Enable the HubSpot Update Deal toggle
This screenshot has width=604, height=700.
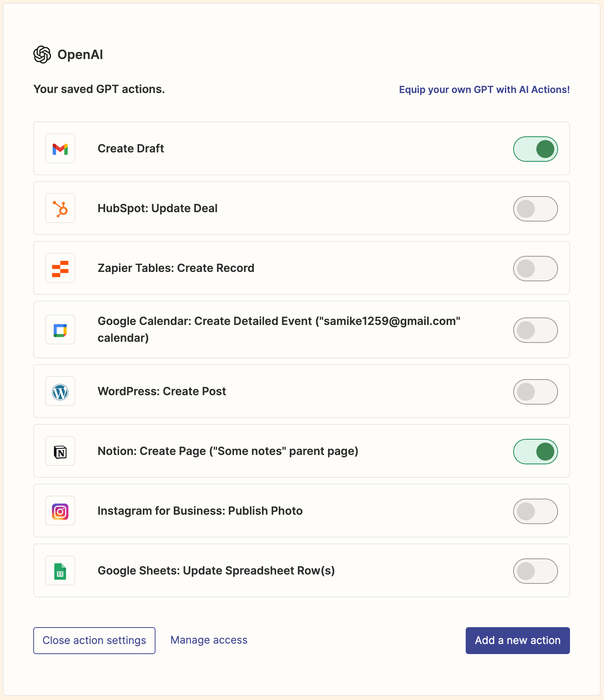(x=535, y=209)
